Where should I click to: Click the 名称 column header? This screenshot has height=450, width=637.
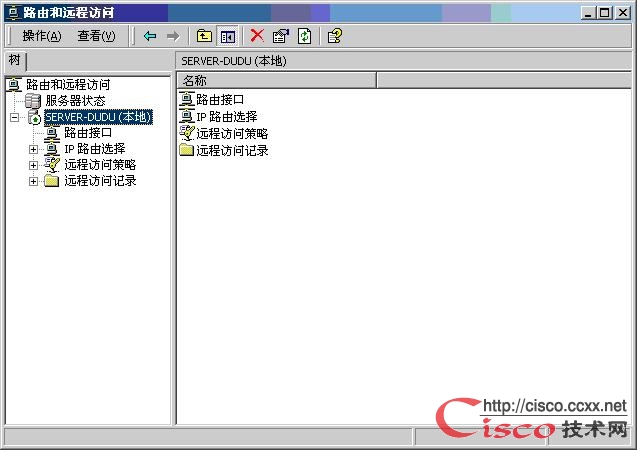click(276, 80)
